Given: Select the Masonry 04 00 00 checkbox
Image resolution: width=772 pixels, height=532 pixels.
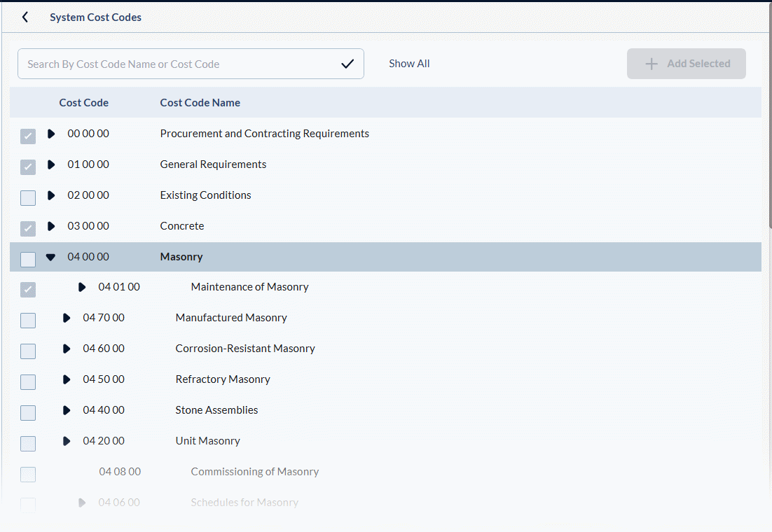Looking at the screenshot, I should click(28, 260).
